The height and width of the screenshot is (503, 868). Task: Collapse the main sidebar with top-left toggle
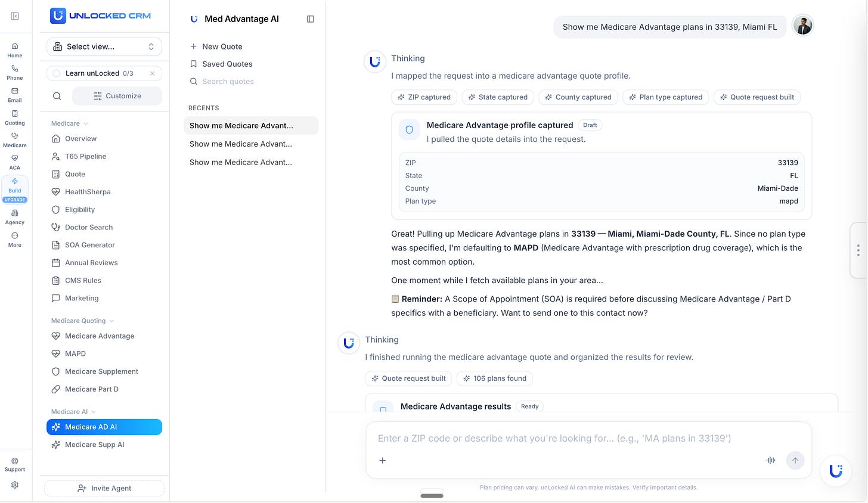click(15, 16)
